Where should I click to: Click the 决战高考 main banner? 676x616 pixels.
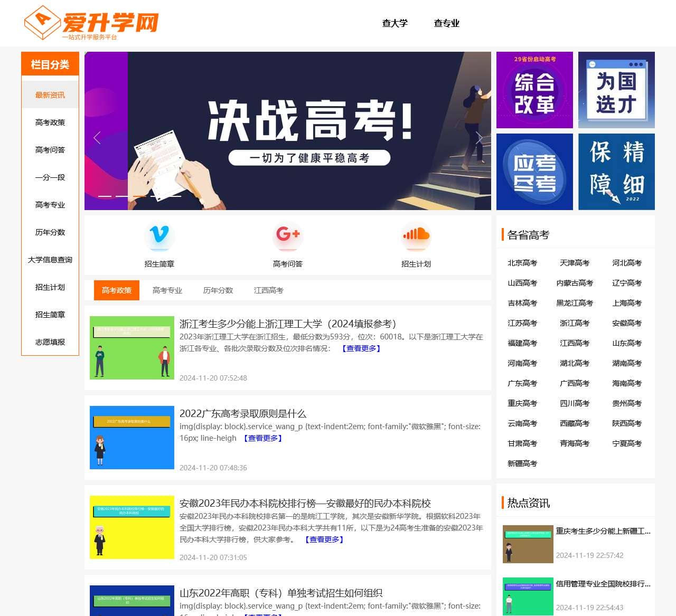288,131
